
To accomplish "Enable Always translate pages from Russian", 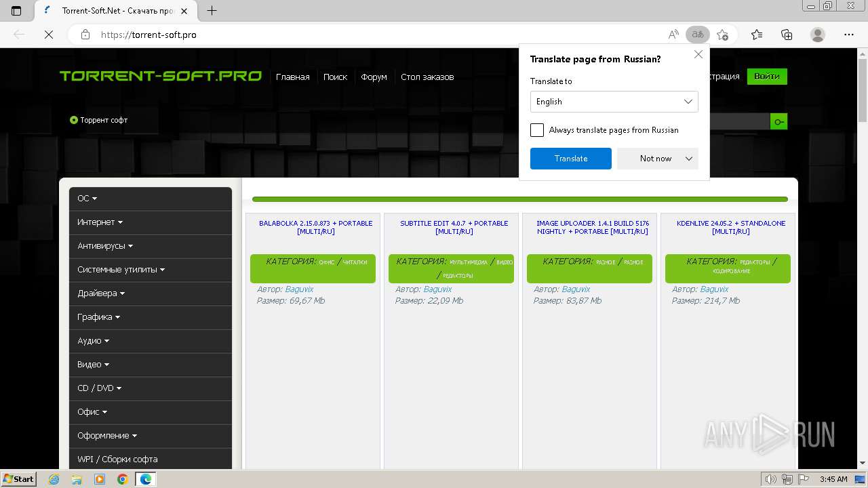I will (537, 130).
